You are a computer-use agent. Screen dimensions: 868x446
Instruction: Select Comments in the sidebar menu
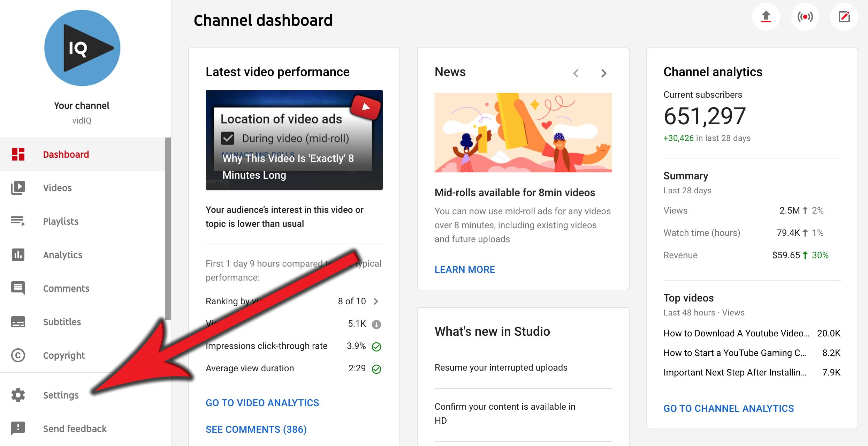click(x=66, y=288)
